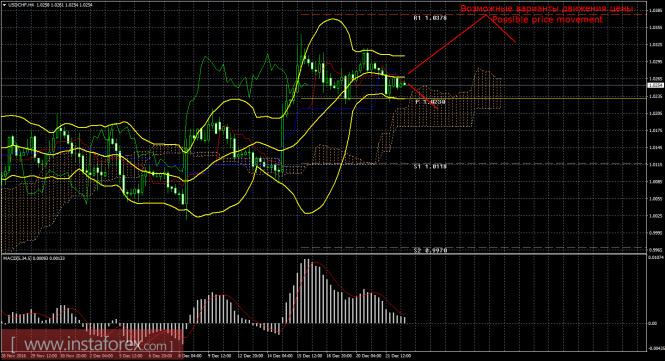665x361 pixels.
Task: Click the upward red forecast arrow line
Action: click(x=447, y=44)
